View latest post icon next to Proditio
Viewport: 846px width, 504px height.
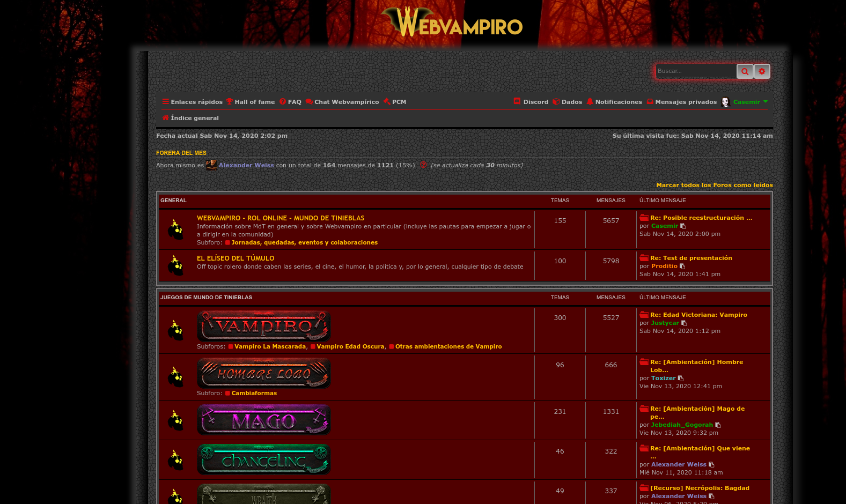(x=682, y=266)
